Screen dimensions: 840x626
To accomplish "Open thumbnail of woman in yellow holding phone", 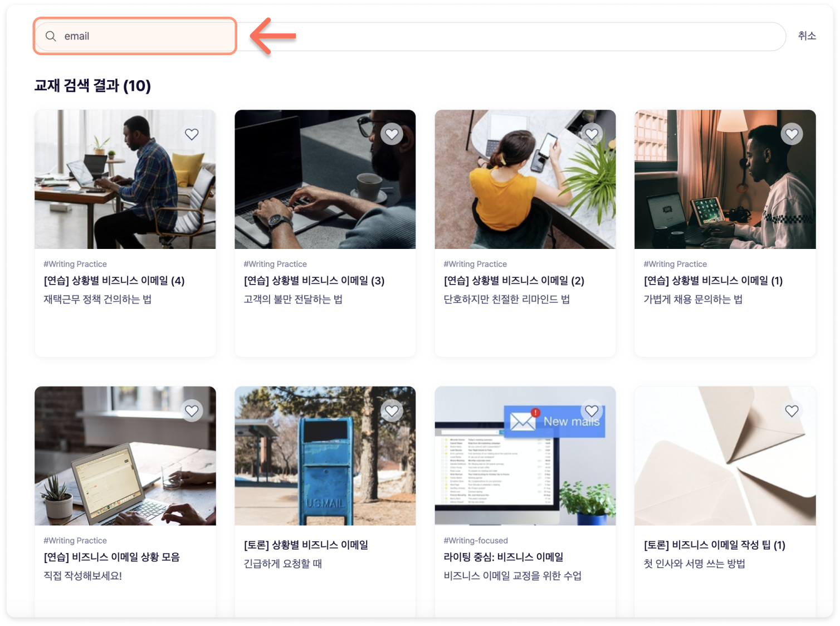I will [x=525, y=179].
